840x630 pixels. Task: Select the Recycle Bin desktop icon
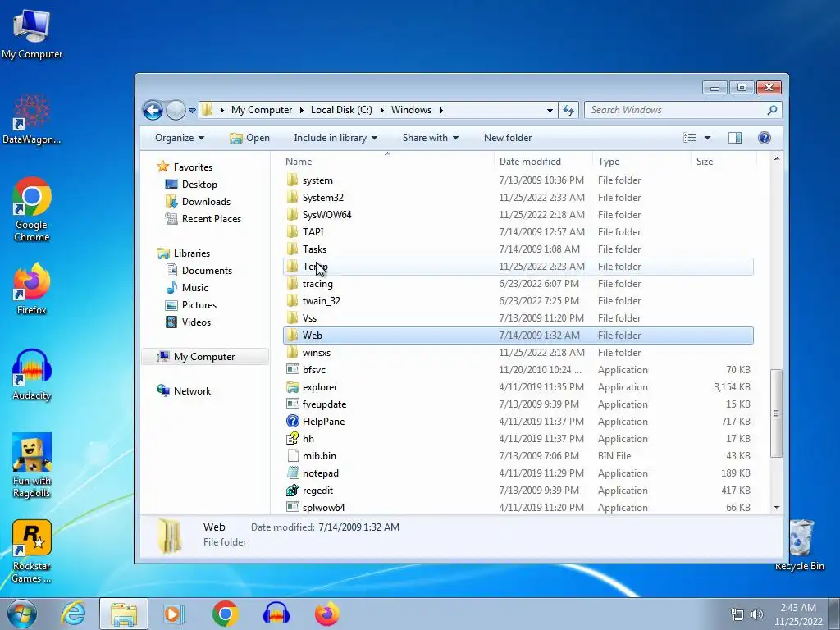(799, 546)
